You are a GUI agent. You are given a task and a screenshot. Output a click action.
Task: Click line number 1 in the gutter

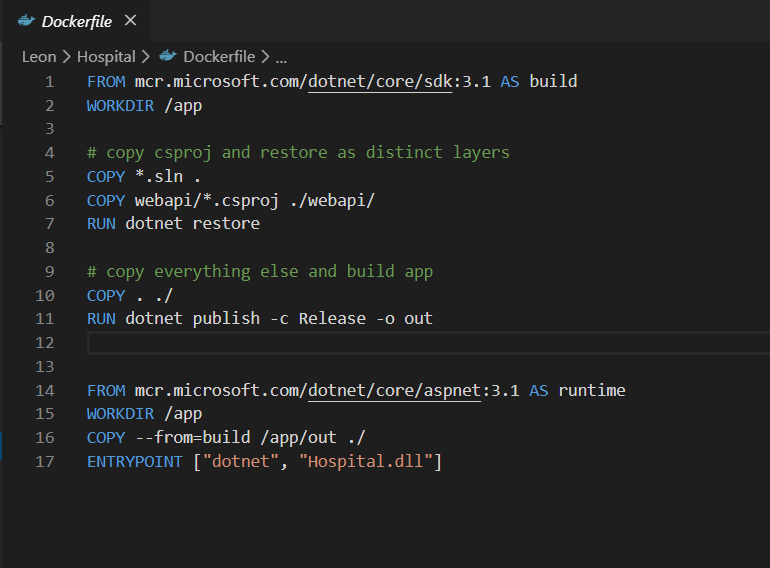coord(49,81)
